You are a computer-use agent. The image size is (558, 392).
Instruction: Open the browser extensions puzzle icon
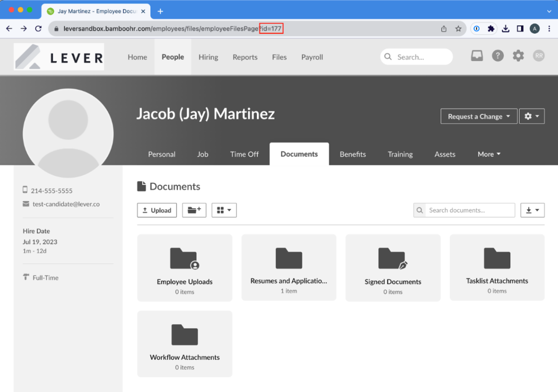(491, 29)
